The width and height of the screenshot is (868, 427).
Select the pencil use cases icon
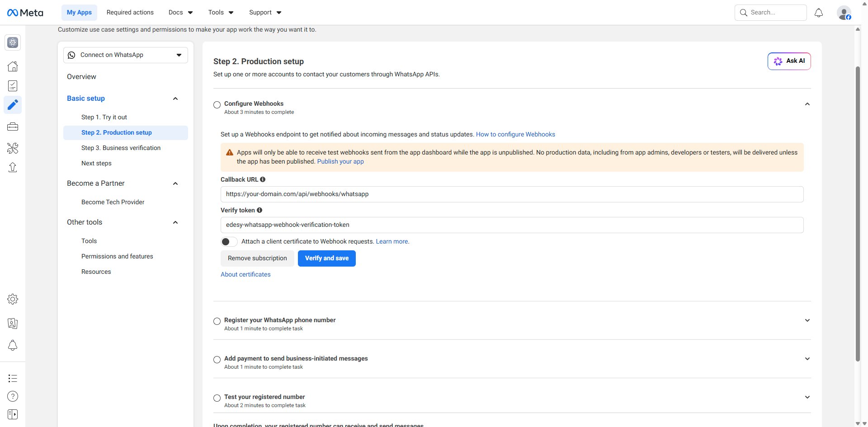point(13,105)
